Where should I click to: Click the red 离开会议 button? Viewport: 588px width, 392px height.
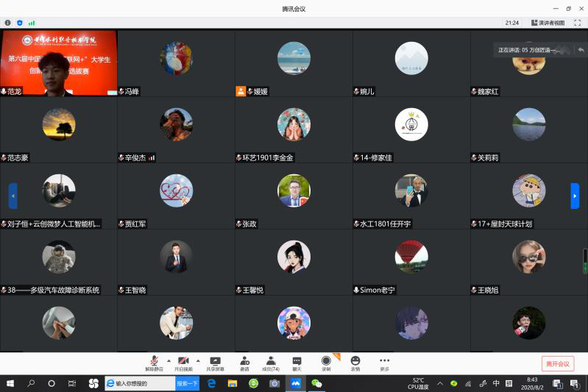click(x=557, y=363)
